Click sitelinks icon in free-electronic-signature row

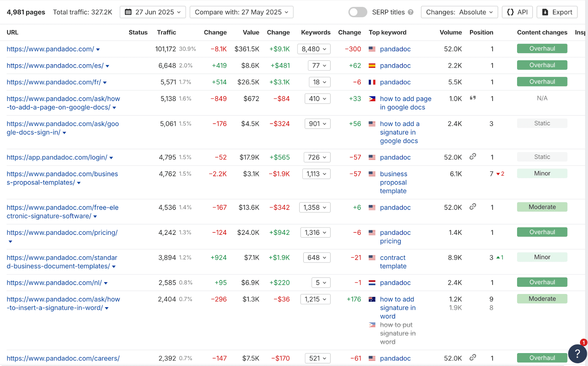[x=473, y=207]
